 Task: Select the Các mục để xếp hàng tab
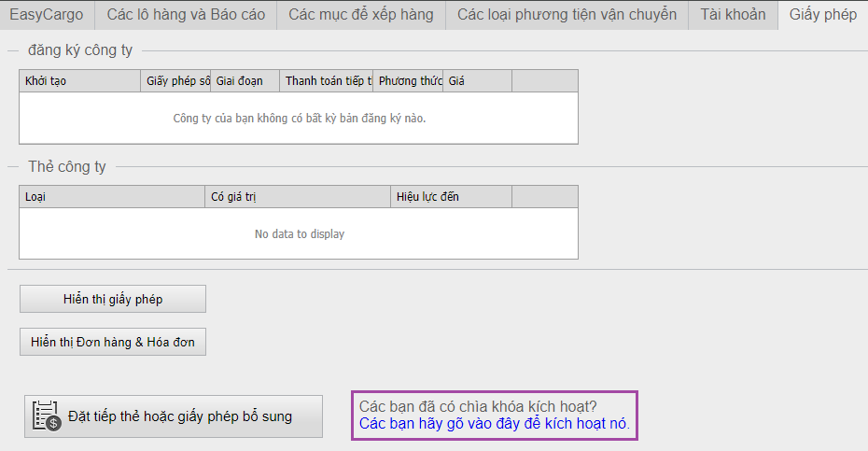360,15
